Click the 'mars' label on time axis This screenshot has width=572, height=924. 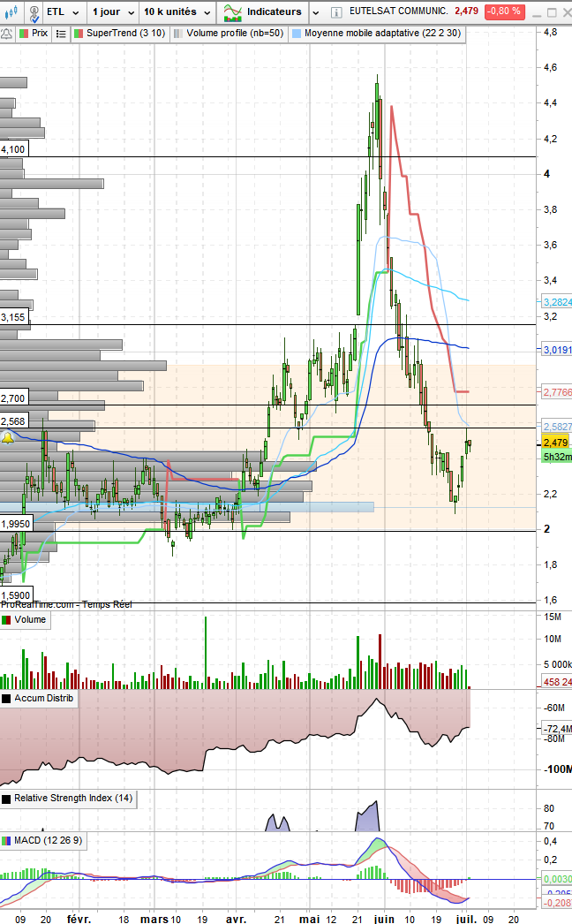tap(154, 919)
